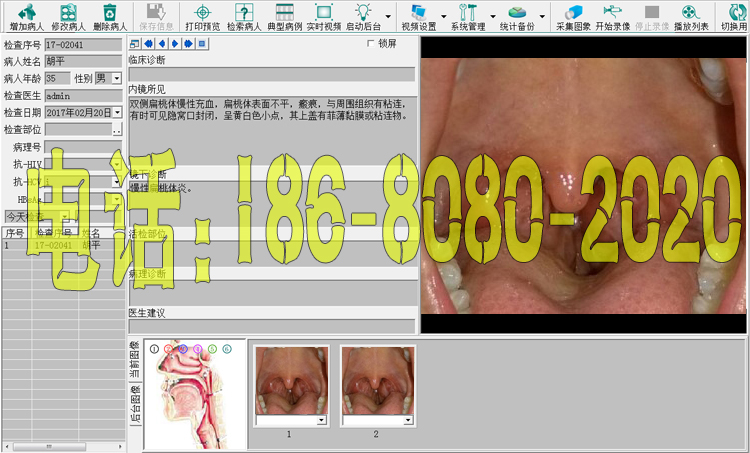Go to next record with right arrow
750x453 pixels.
click(x=175, y=44)
